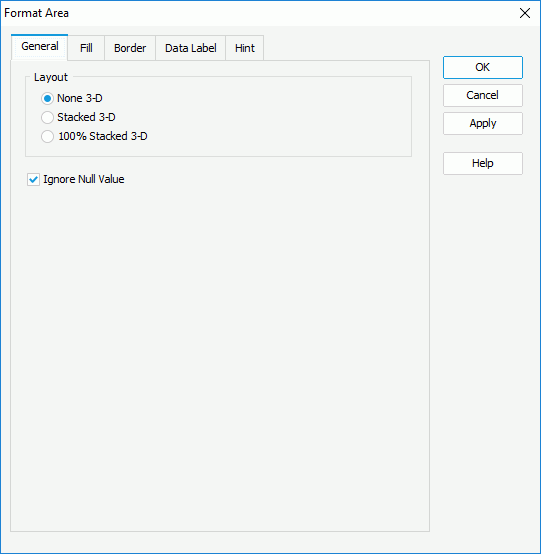Click the Format Area title text

click(36, 13)
